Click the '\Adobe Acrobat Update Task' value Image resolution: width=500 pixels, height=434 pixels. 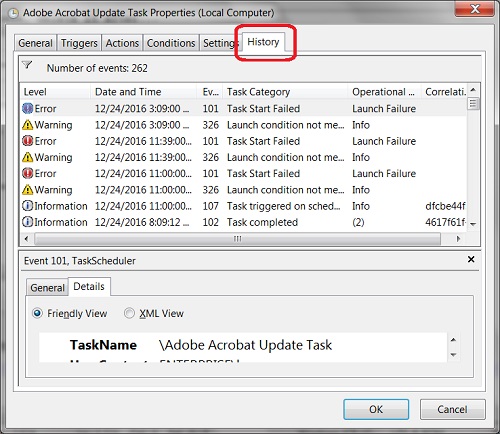coord(245,345)
